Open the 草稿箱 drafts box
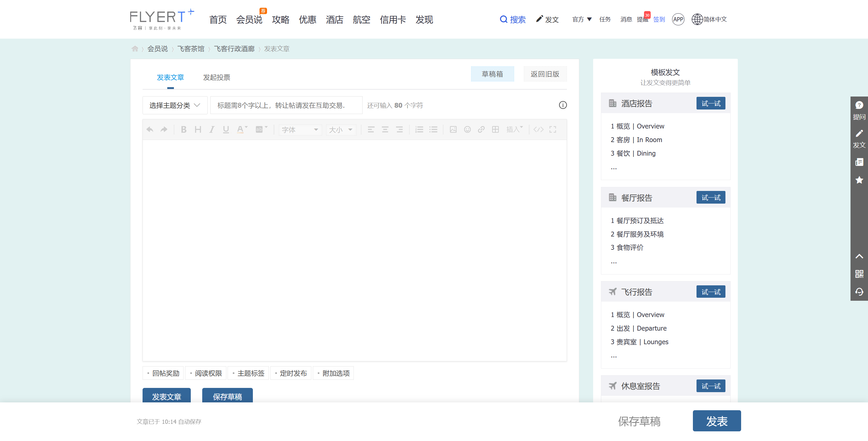The image size is (868, 441). (x=492, y=74)
